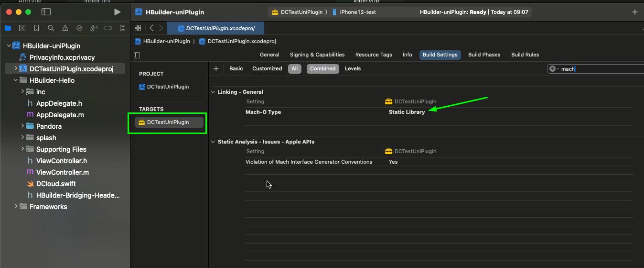Switch to Signing & Capabilities tab

317,55
